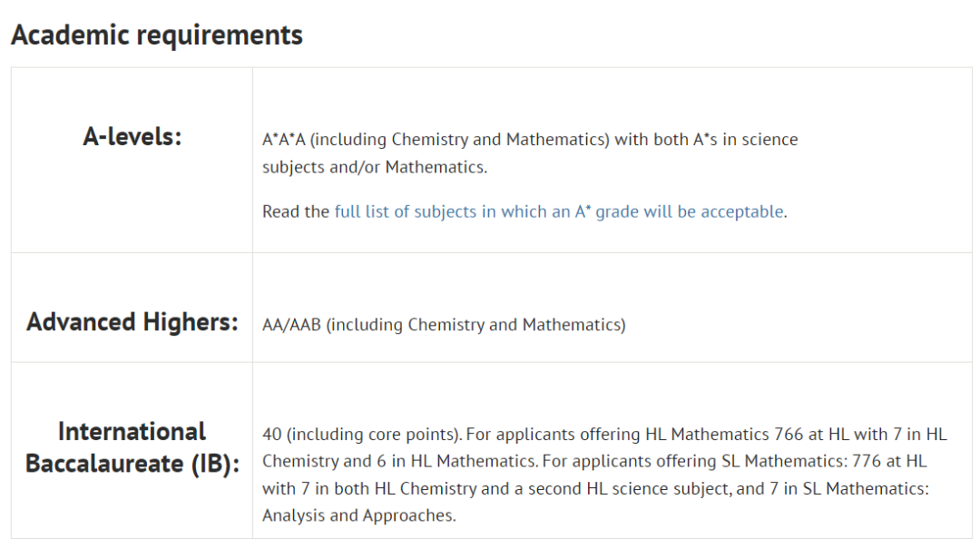980x539 pixels.
Task: Click the 40 (including core points) IB text
Action: tap(362, 434)
